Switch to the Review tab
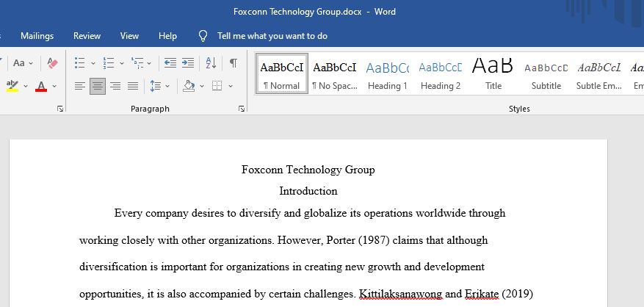 point(87,36)
